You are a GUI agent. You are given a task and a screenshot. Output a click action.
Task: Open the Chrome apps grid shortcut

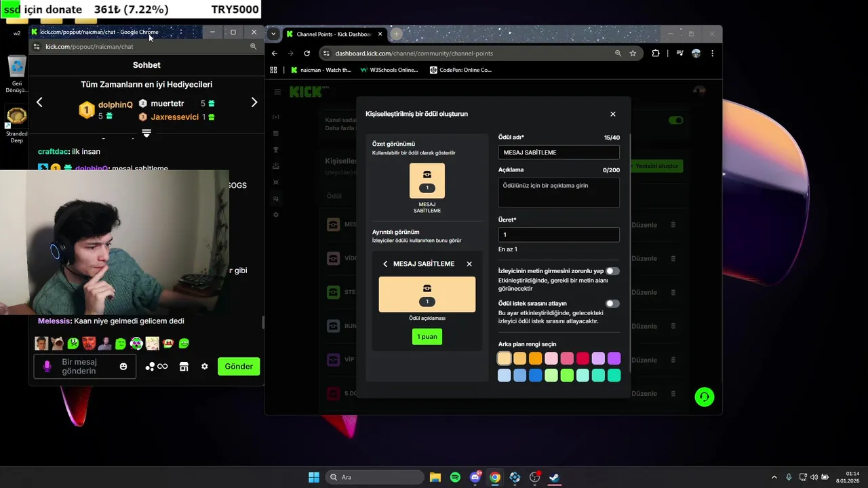273,70
